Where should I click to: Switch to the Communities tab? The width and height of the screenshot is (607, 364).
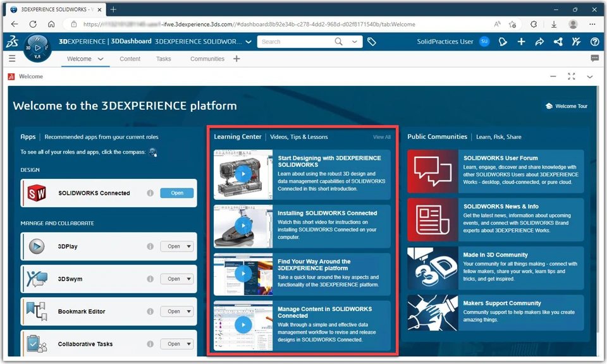coord(207,59)
